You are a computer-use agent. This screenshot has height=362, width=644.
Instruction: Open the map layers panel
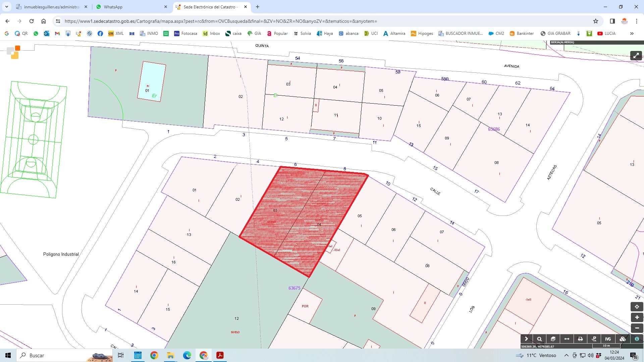553,339
